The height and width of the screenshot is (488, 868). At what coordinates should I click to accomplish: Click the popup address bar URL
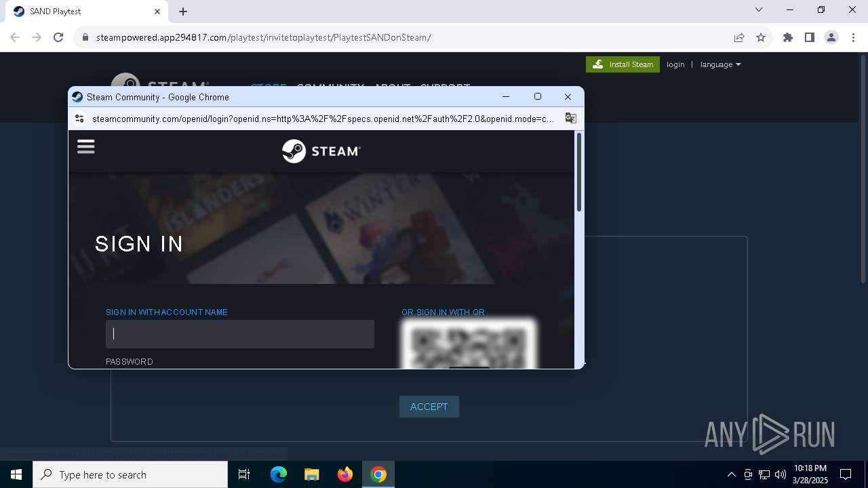[323, 119]
